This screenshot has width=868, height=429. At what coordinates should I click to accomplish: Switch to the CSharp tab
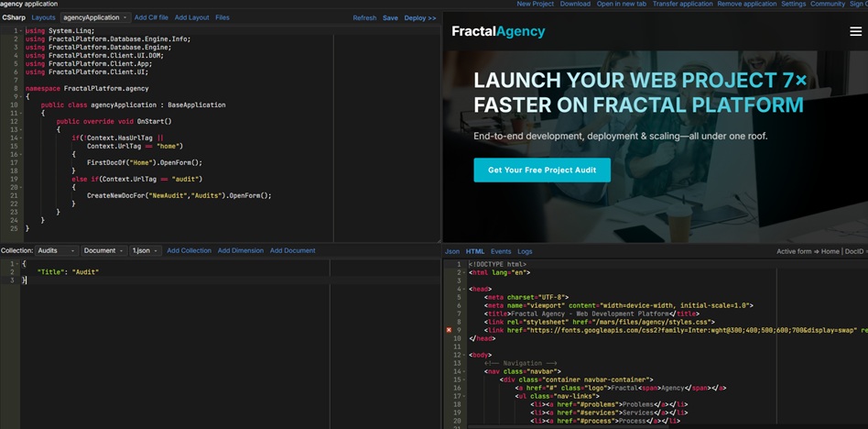pyautogui.click(x=14, y=17)
